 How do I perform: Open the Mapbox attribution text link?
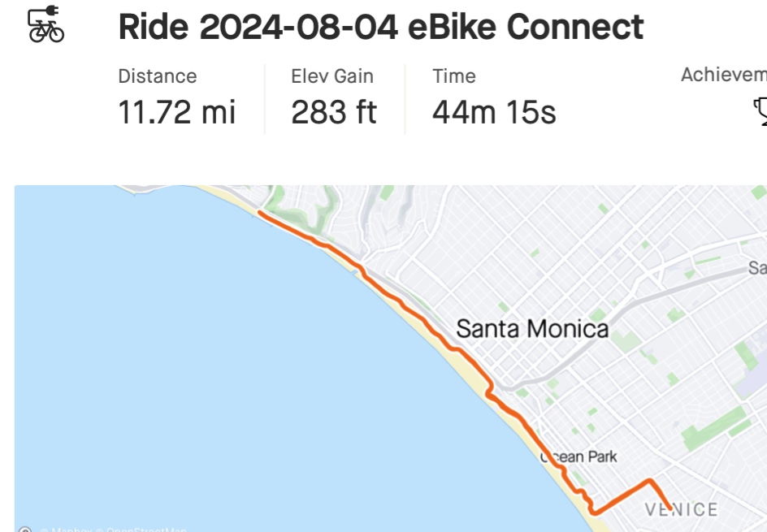(x=71, y=530)
